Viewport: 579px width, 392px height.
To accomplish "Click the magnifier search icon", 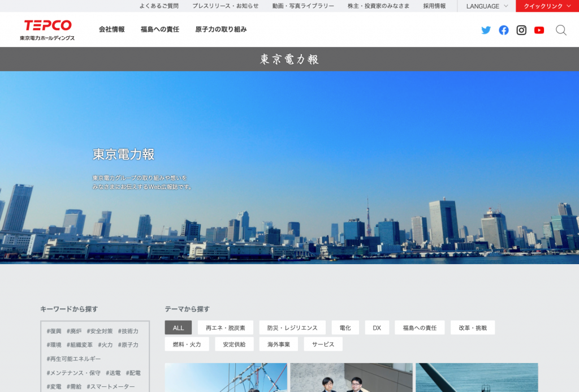I will 561,30.
